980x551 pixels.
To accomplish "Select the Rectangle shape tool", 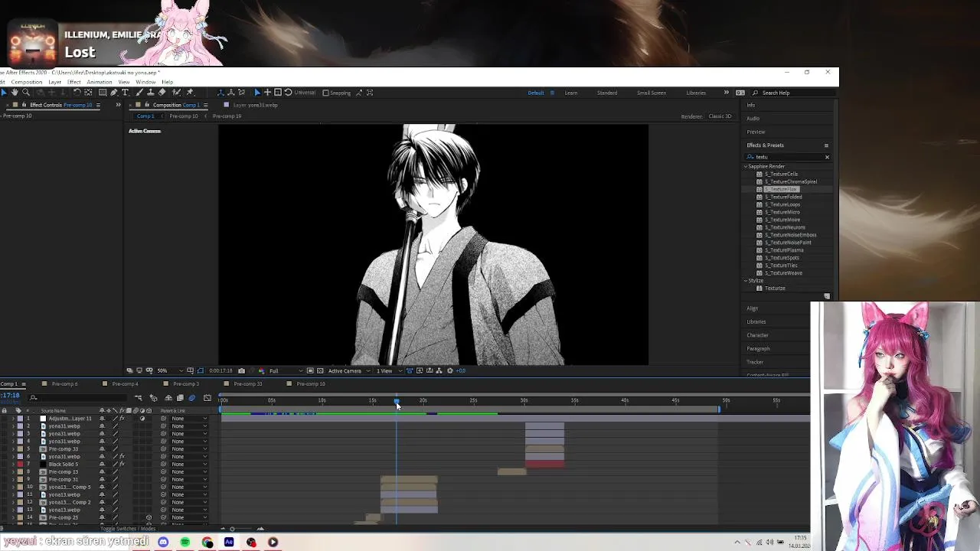I will (103, 93).
